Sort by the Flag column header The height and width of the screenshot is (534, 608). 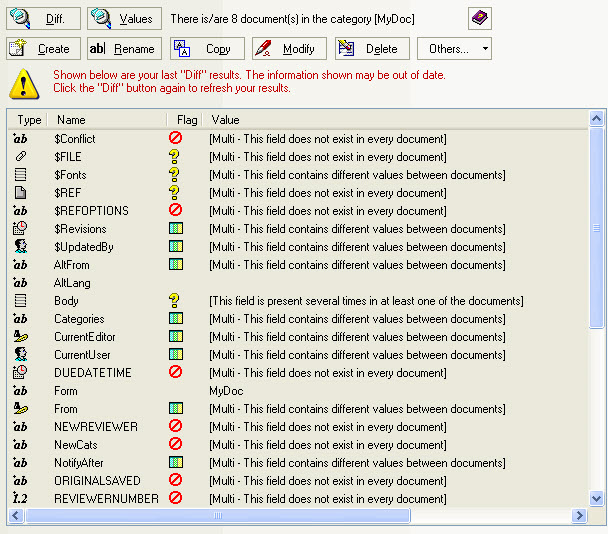click(186, 120)
